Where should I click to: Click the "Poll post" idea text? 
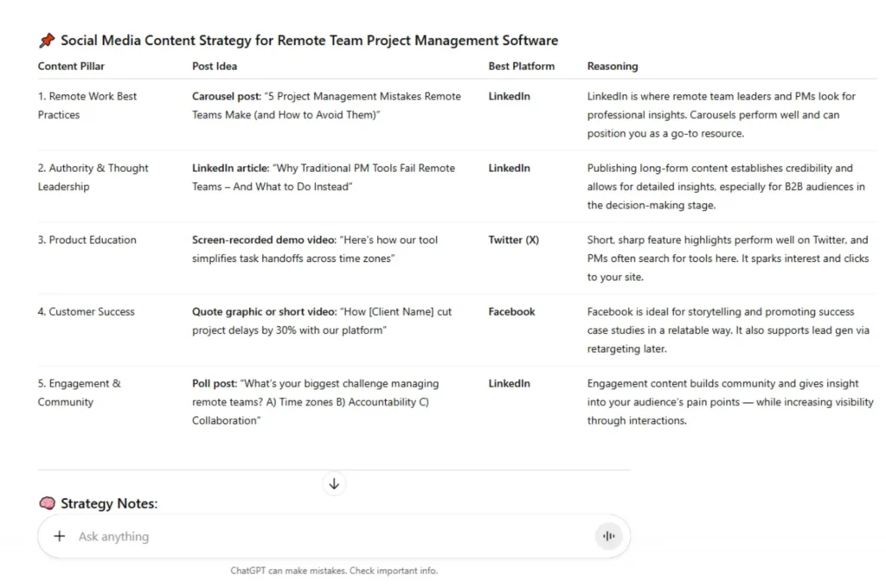pos(215,383)
